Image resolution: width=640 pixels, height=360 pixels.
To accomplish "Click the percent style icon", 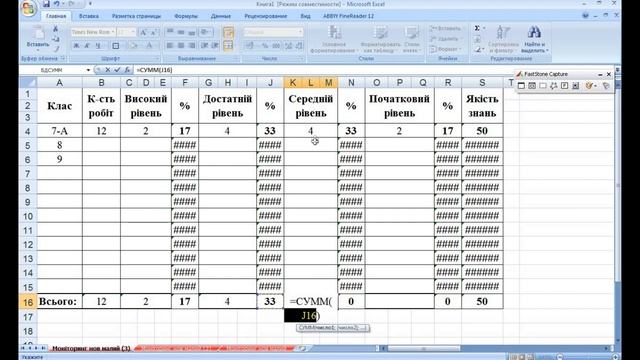I will [x=265, y=46].
